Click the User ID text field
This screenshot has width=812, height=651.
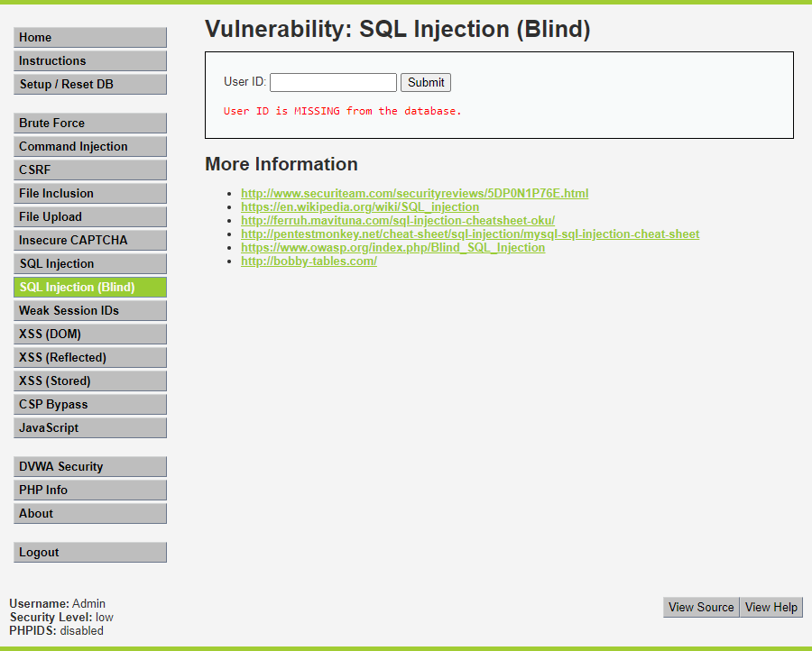pyautogui.click(x=333, y=83)
